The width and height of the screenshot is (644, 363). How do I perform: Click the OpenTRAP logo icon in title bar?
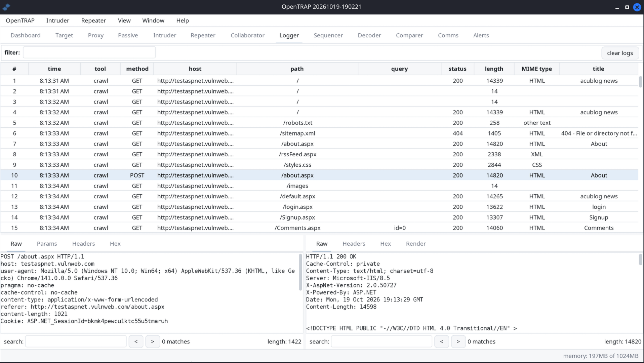tap(6, 7)
